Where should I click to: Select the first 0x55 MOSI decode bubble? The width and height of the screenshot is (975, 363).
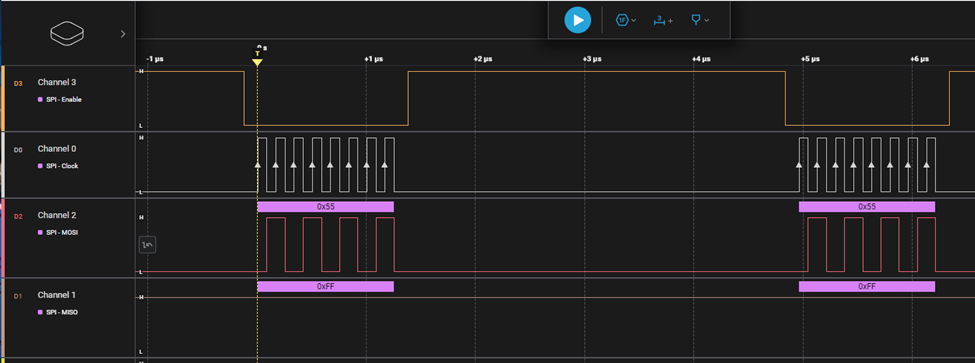pos(326,206)
